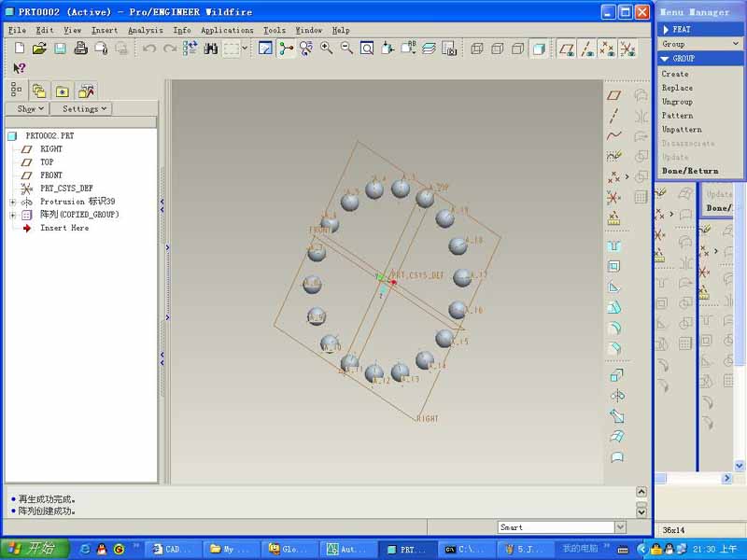Switch display to Wireframe mode
The height and width of the screenshot is (560, 747).
point(477,49)
